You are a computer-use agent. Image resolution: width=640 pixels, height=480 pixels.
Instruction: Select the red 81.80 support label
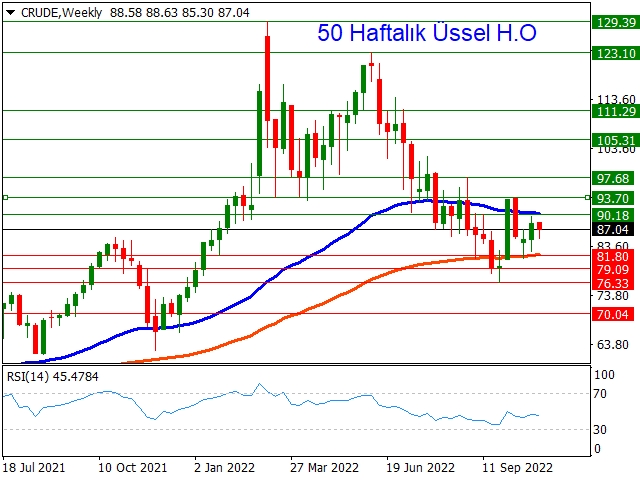[x=613, y=256]
